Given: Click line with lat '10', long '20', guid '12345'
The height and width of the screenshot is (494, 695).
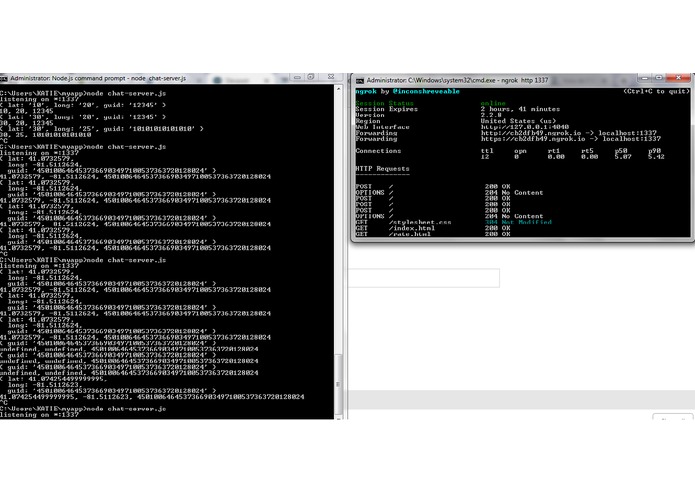Looking at the screenshot, I should [83, 105].
